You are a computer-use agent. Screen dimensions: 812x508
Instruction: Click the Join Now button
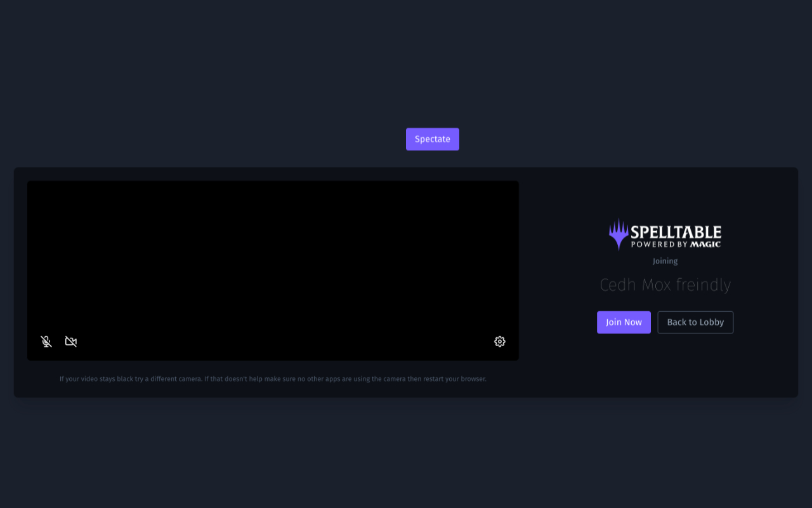coord(624,322)
